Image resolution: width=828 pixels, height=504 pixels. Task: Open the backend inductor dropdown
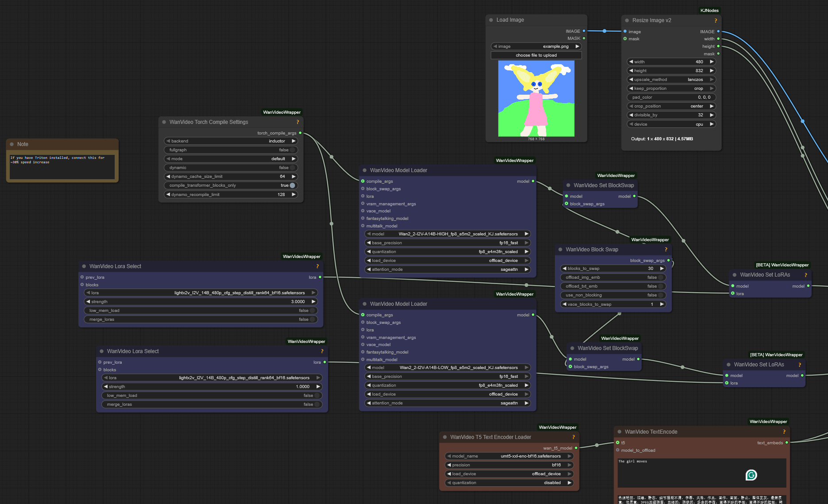click(x=231, y=141)
